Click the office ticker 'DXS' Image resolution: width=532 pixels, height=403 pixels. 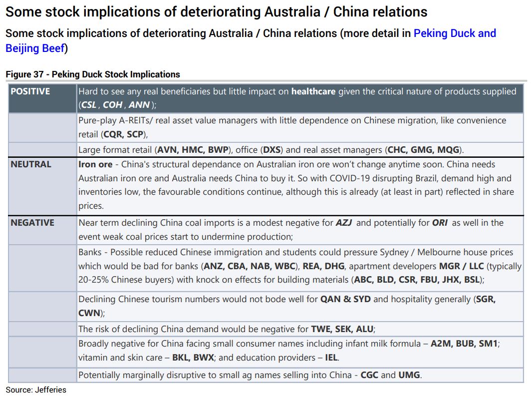tap(272, 150)
